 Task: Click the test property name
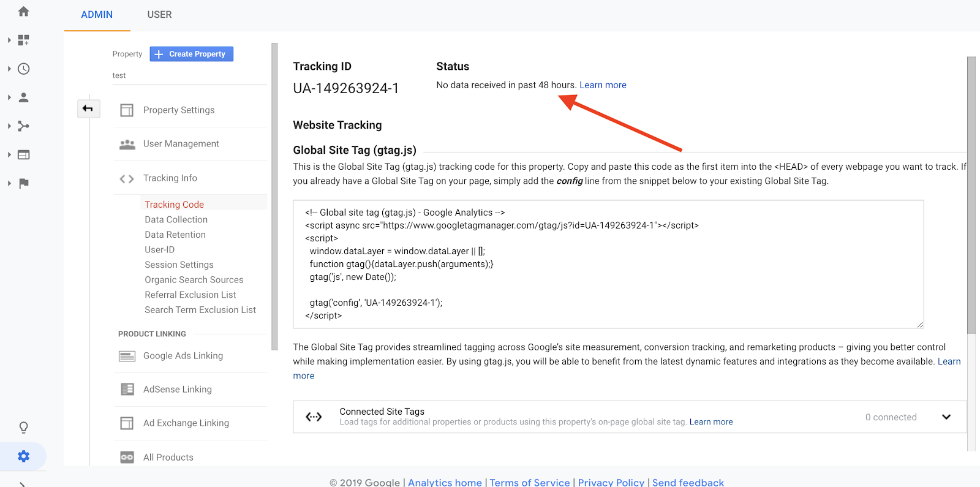pos(119,75)
